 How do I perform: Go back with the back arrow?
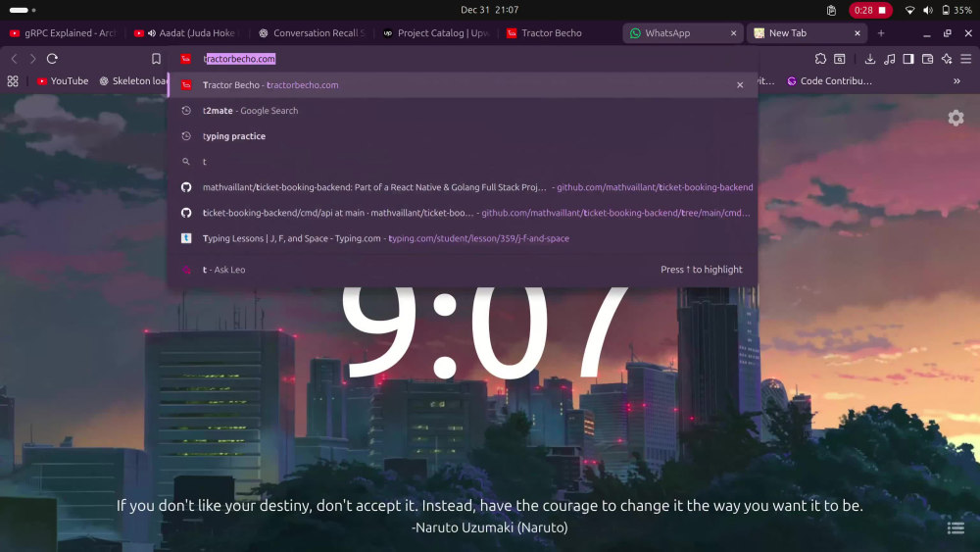pyautogui.click(x=15, y=58)
